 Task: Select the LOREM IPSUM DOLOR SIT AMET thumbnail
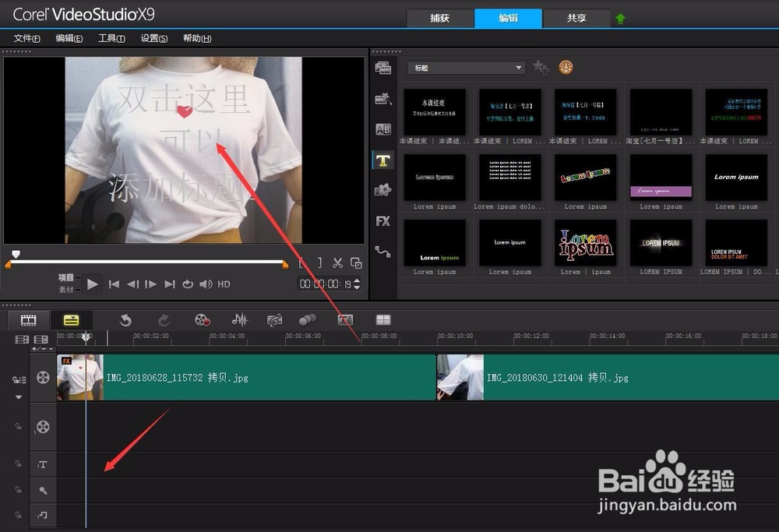coord(736,243)
